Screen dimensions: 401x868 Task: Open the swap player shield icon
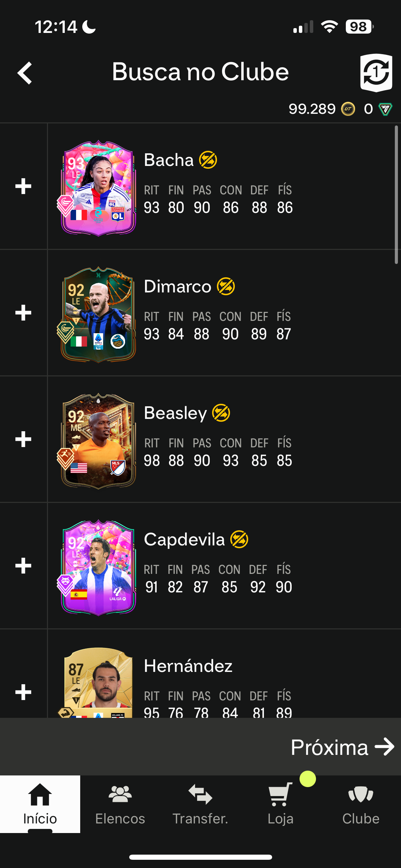pos(376,73)
